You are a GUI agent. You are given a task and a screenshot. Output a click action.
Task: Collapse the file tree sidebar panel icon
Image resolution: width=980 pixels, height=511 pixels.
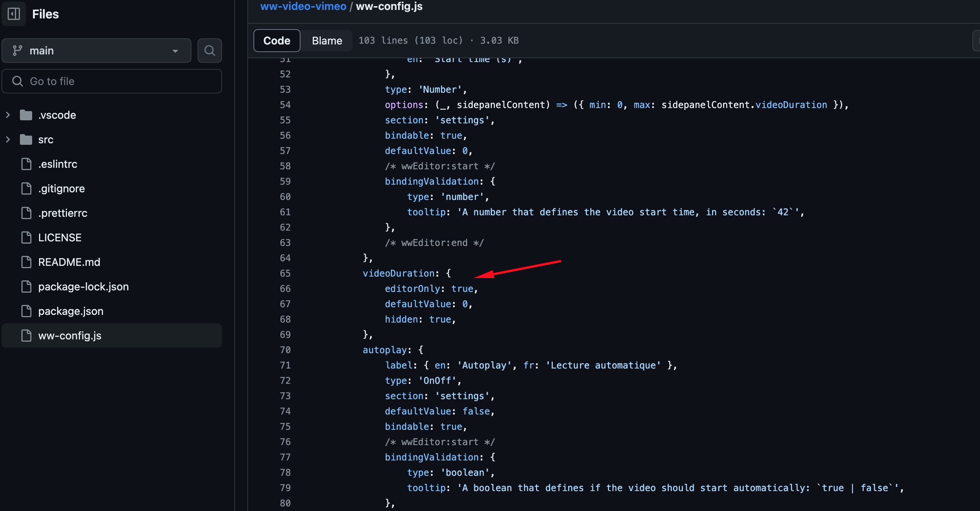[14, 14]
